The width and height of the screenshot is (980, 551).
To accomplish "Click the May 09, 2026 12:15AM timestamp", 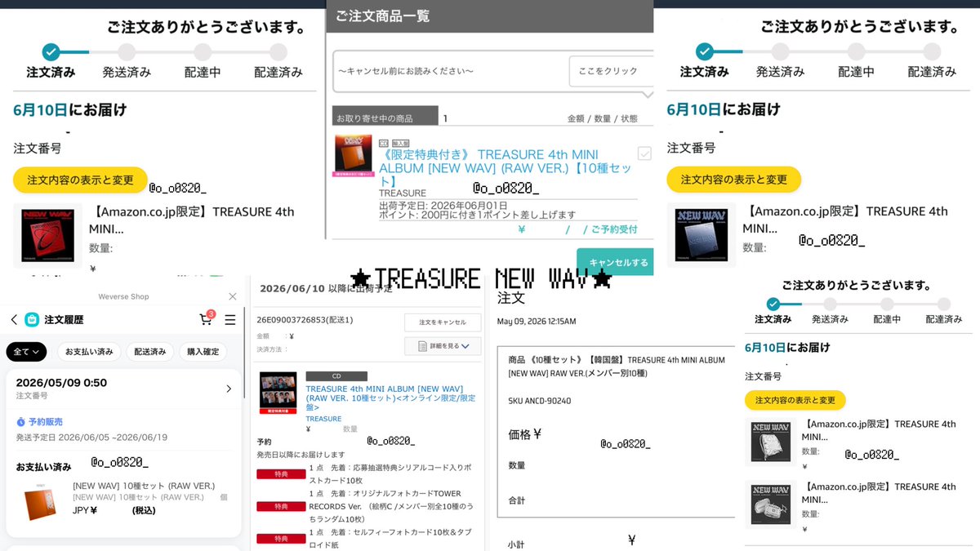I will coord(537,322).
